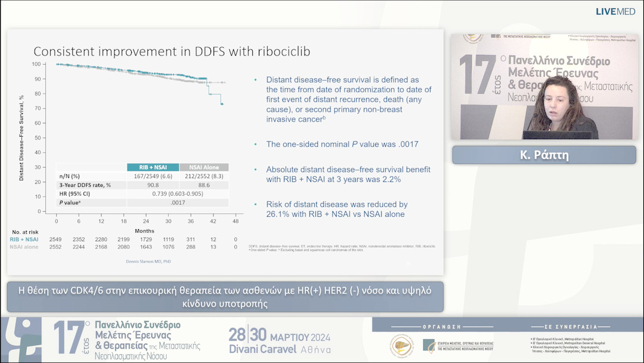Click the NSAI alone at-risk row label
Viewport: 644px width, 363px height.
click(24, 247)
